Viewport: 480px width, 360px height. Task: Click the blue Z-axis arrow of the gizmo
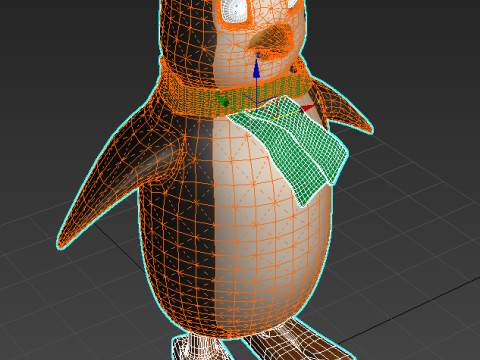point(256,69)
